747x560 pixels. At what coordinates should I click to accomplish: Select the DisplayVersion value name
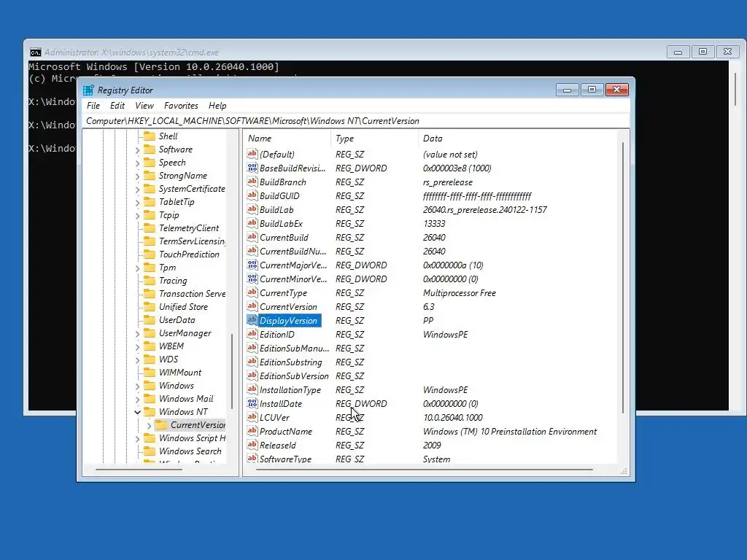pos(288,321)
